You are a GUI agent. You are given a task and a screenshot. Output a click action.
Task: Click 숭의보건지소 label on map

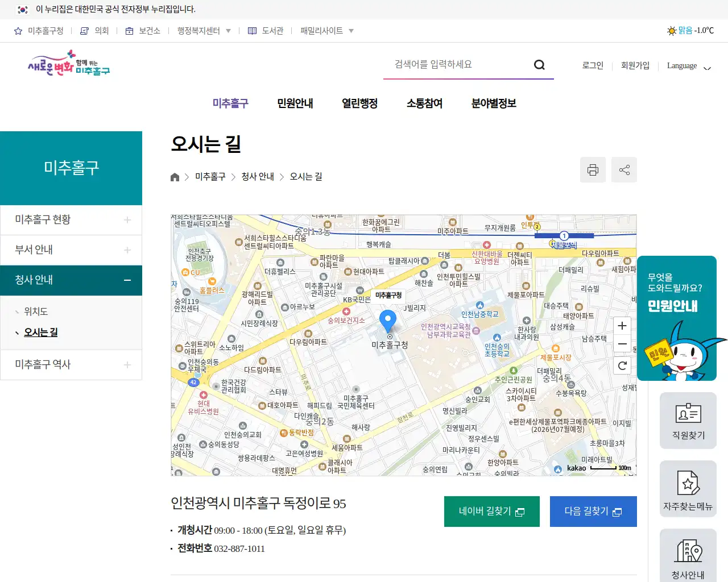click(x=346, y=321)
